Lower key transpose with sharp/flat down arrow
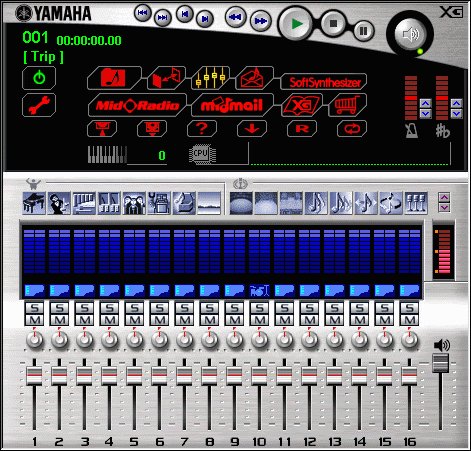Image resolution: width=471 pixels, height=451 pixels. coord(456,114)
